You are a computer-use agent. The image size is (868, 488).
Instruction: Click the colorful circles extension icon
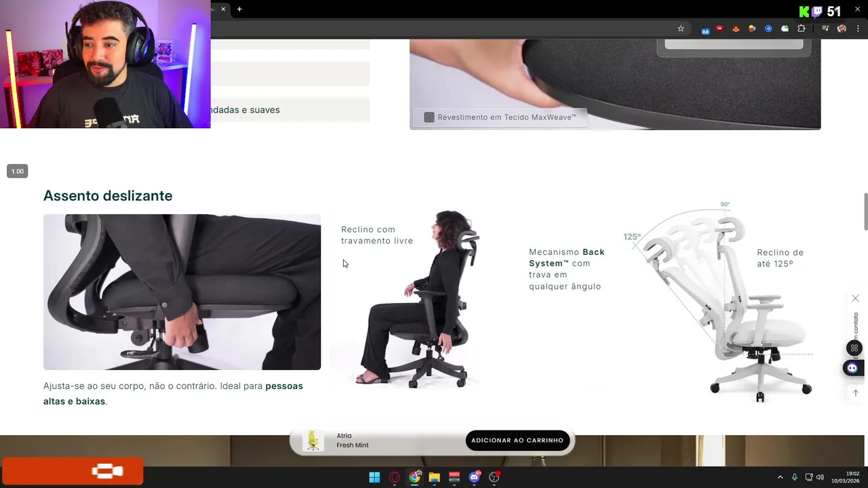pos(752,28)
